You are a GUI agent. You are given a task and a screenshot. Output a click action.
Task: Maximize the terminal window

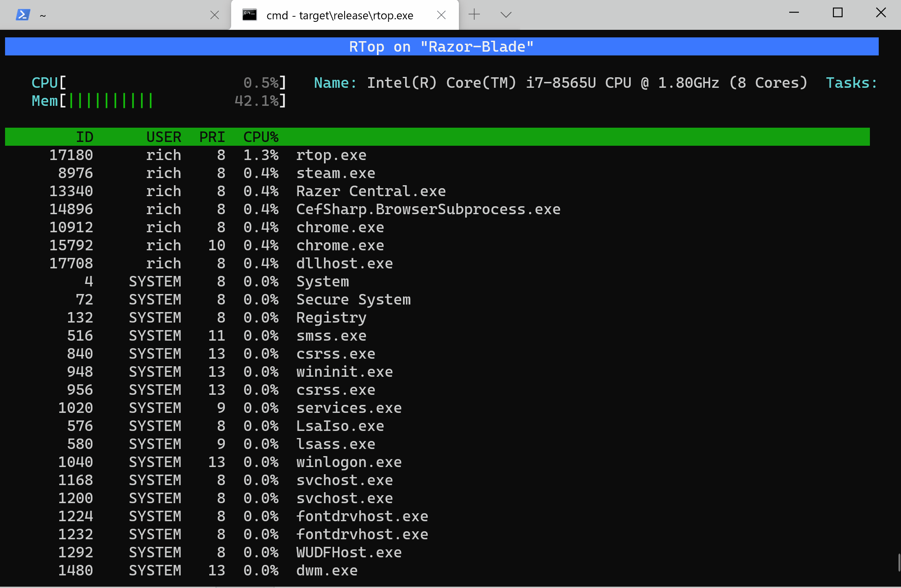[838, 13]
